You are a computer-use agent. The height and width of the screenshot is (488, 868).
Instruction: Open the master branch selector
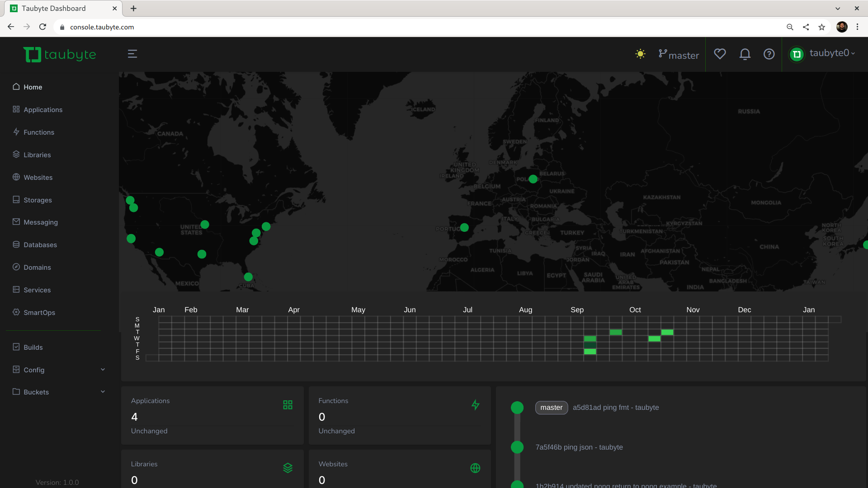click(679, 55)
